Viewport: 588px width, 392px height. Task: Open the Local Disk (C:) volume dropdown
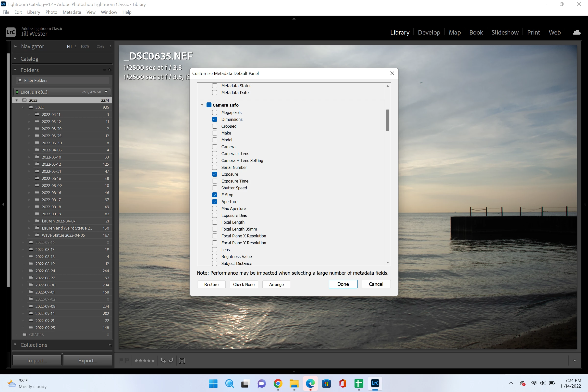click(106, 92)
